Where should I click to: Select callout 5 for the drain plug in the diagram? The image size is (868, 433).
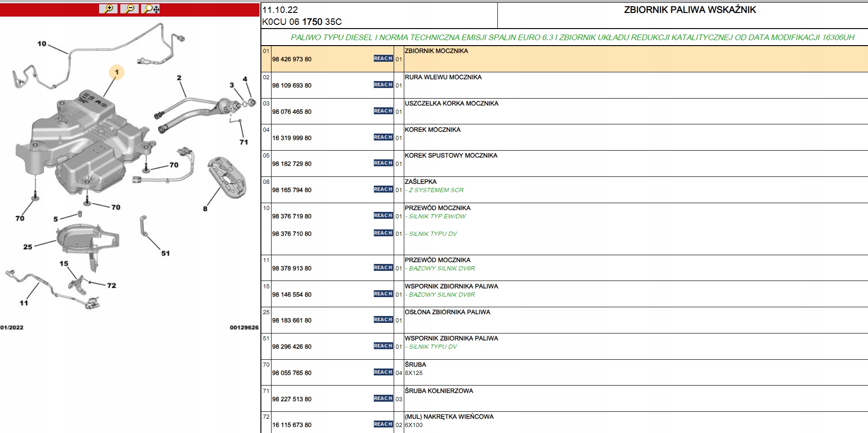click(56, 219)
